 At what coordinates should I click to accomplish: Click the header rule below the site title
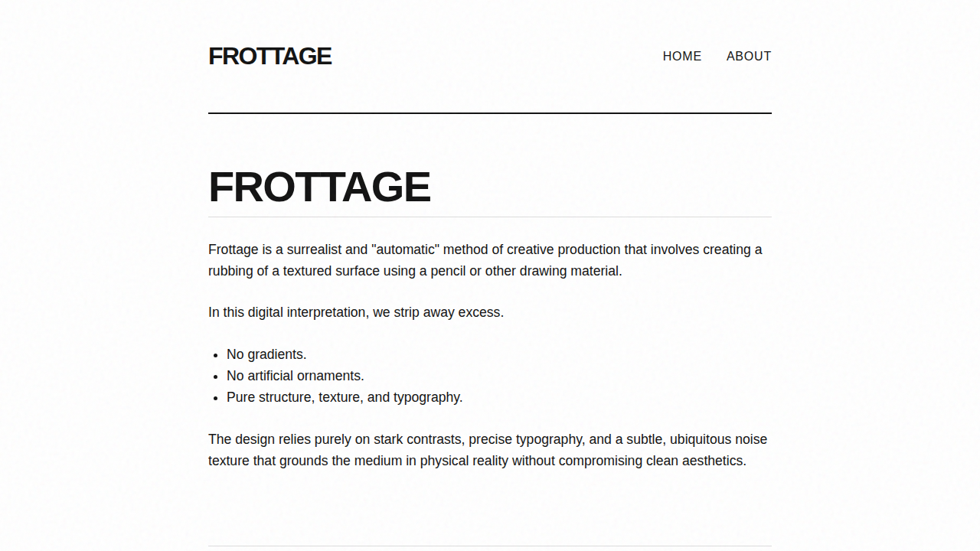click(490, 114)
